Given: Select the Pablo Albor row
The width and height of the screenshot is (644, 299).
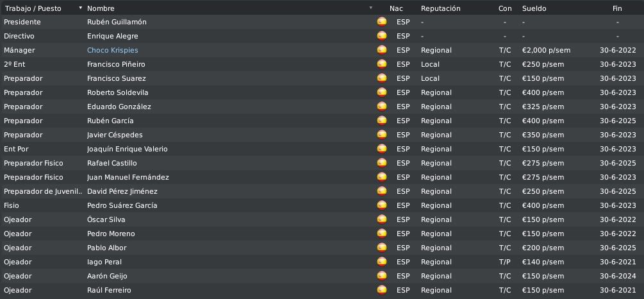Looking at the screenshot, I should 322,248.
